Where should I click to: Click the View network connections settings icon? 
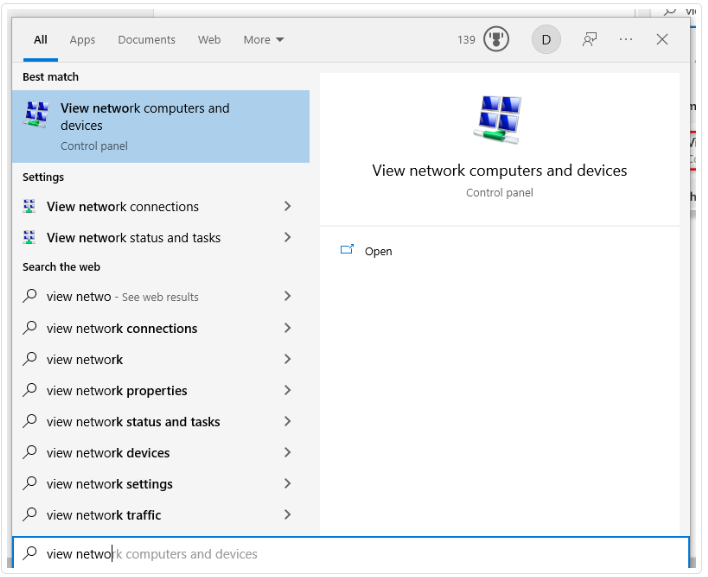pyautogui.click(x=29, y=206)
